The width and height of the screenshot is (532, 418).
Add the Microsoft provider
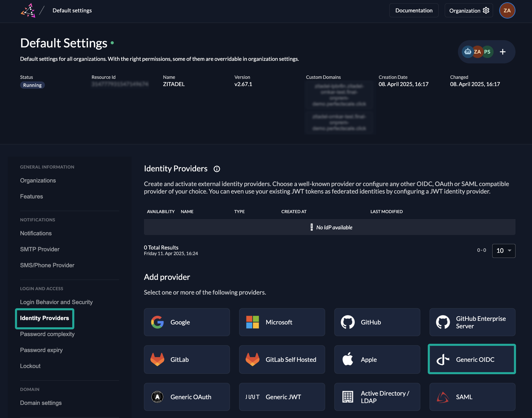pyautogui.click(x=282, y=322)
